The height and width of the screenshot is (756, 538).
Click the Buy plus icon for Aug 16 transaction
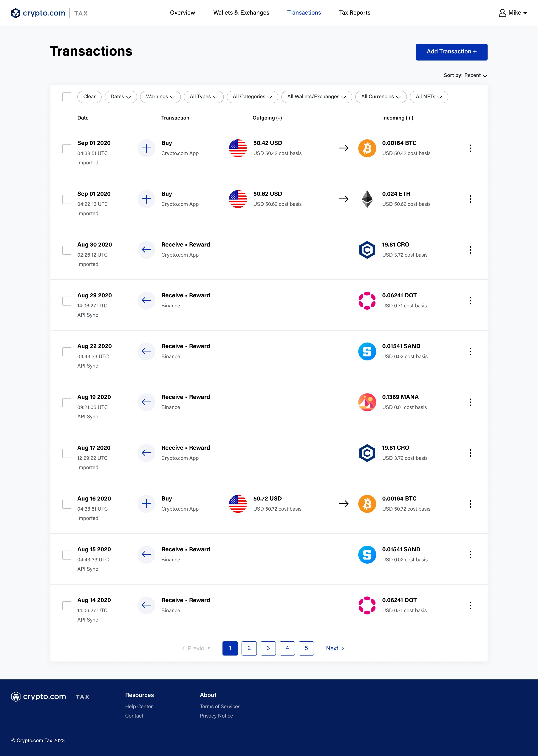(146, 504)
